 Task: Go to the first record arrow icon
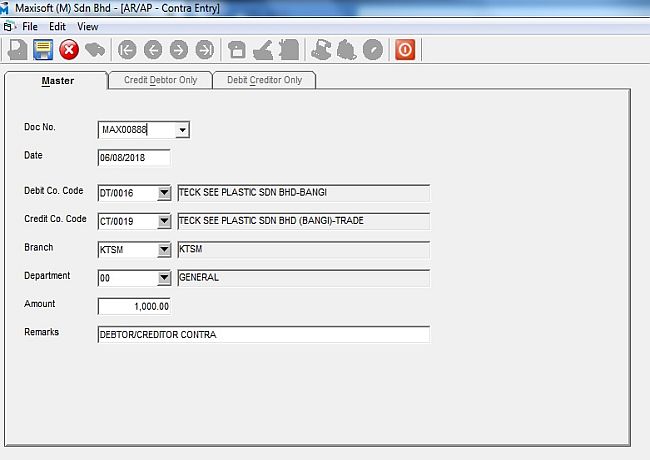127,49
